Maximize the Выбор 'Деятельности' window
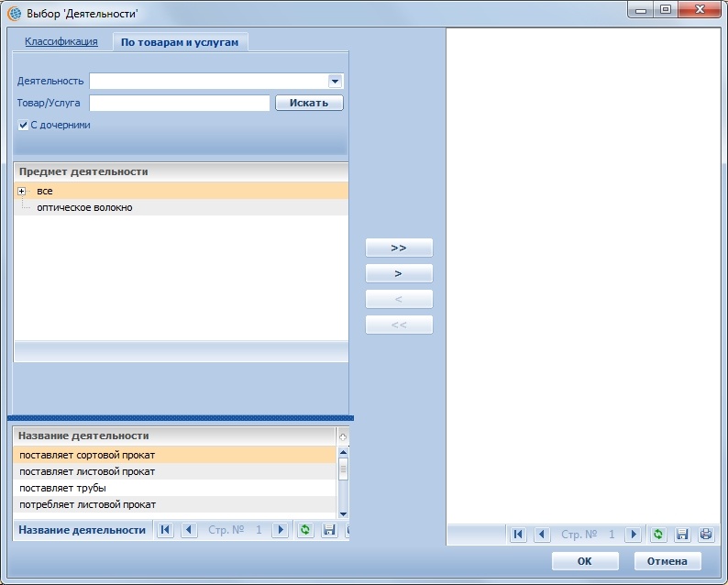 click(x=666, y=10)
